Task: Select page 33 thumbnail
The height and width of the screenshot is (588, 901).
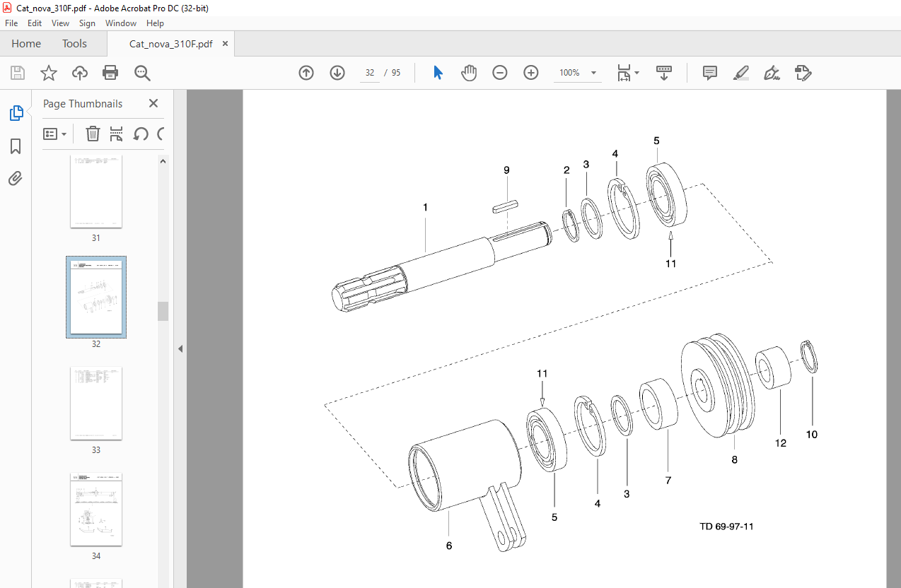Action: click(x=96, y=403)
